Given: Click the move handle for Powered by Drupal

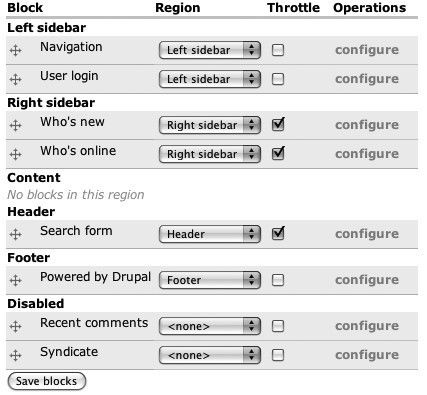Looking at the screenshot, I should click(x=16, y=281).
